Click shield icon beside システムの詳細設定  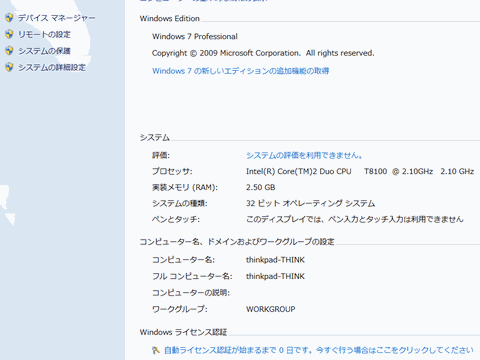coord(9,67)
